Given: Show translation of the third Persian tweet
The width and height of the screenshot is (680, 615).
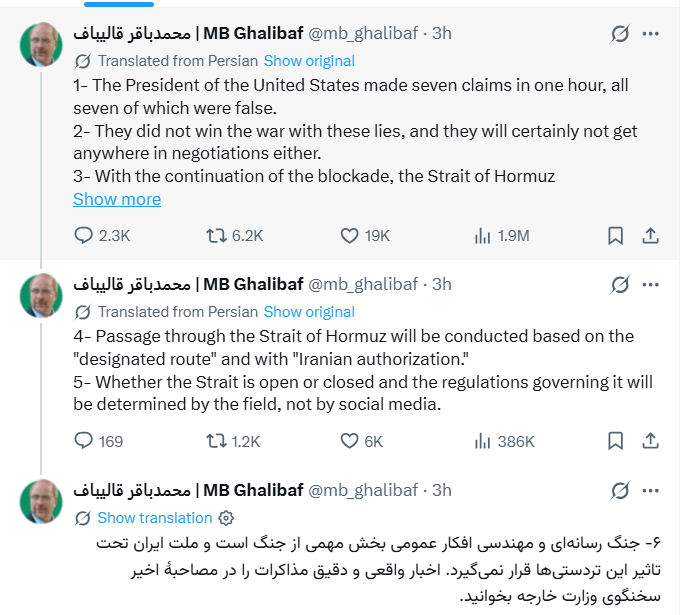Looking at the screenshot, I should 155,517.
